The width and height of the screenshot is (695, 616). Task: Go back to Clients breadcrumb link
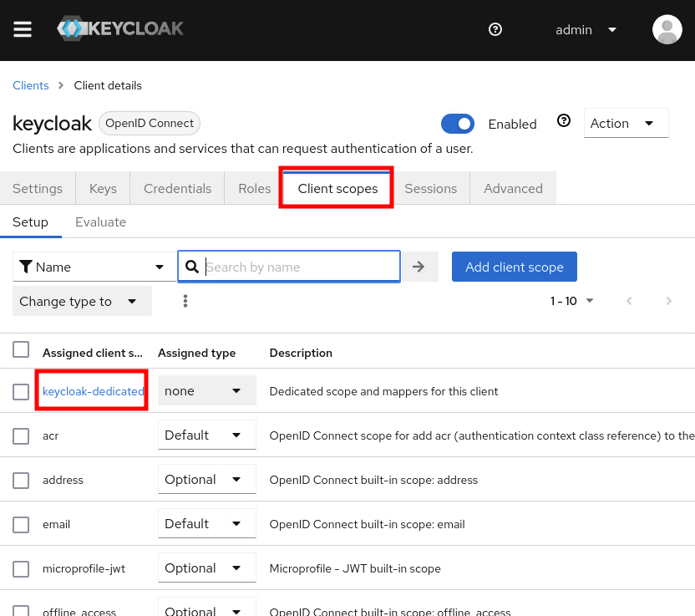[31, 85]
